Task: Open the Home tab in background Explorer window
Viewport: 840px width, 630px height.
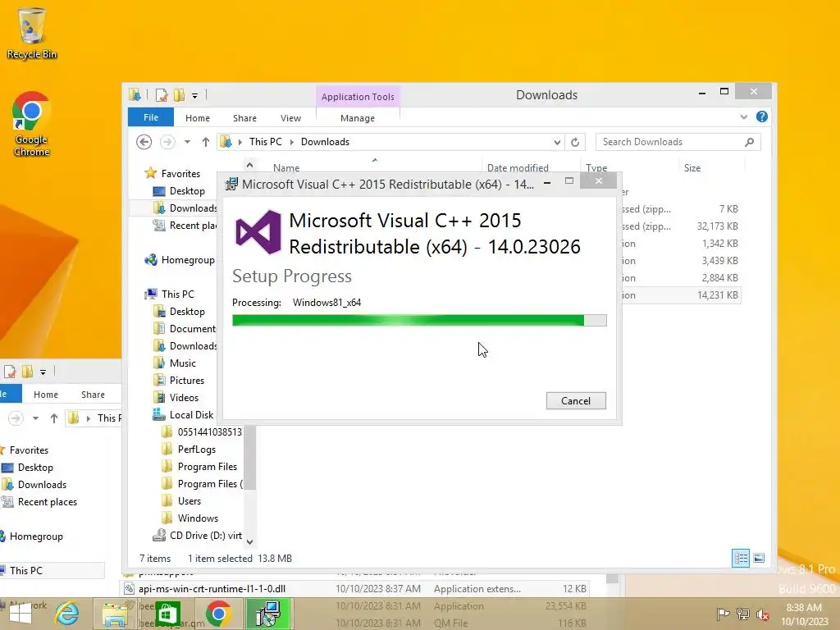Action: [x=46, y=395]
